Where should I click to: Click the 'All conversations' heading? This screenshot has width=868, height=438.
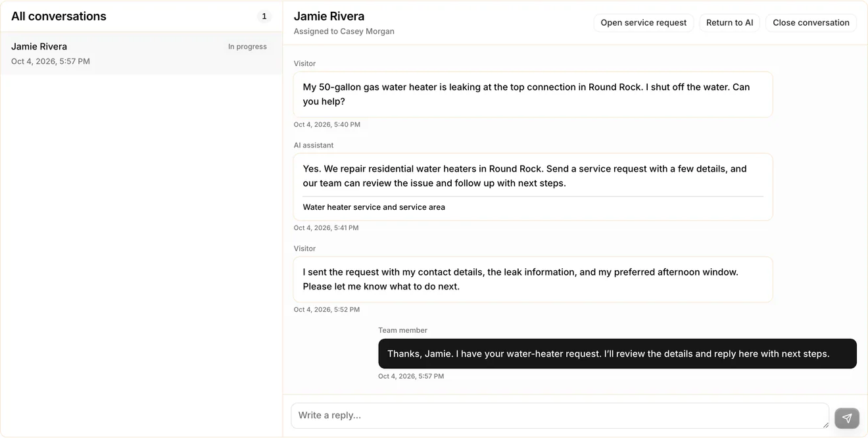click(x=59, y=16)
